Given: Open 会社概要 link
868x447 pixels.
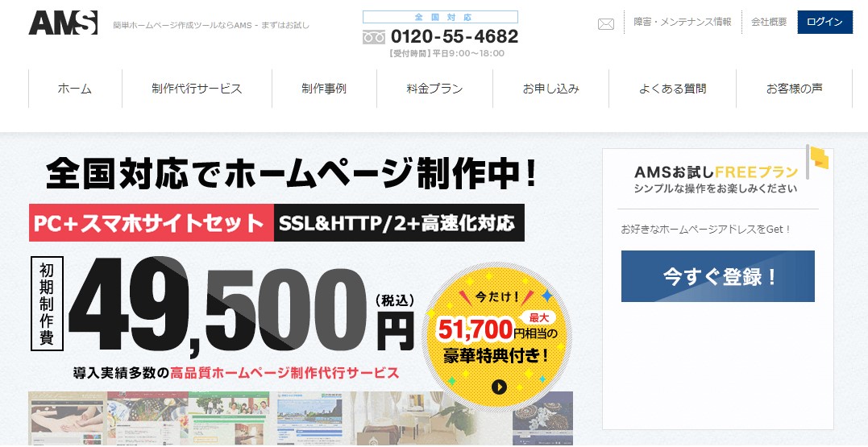Looking at the screenshot, I should pyautogui.click(x=769, y=22).
